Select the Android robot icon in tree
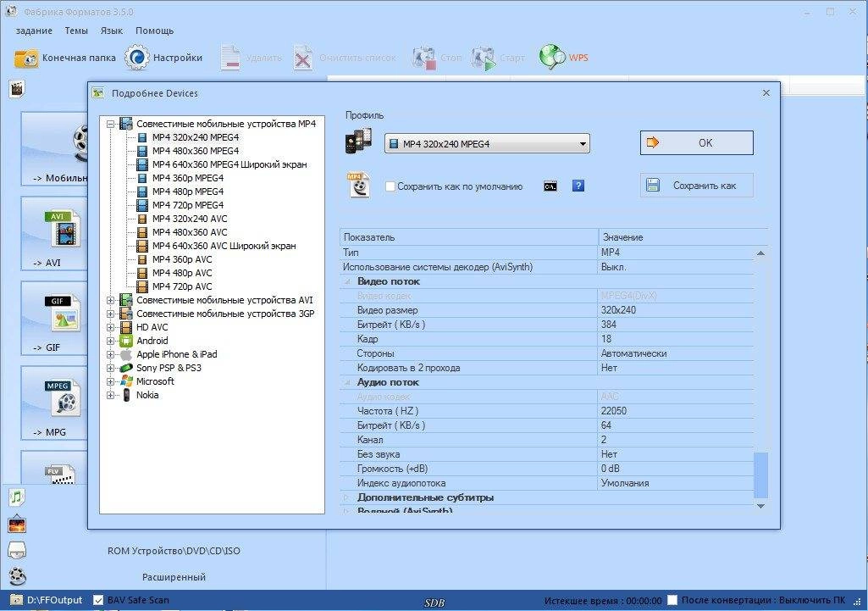 tap(126, 341)
